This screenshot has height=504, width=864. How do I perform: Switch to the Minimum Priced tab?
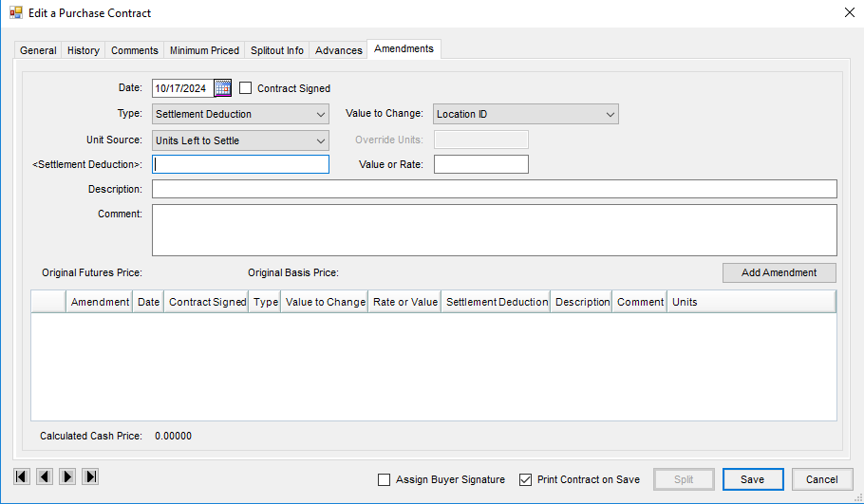click(204, 50)
